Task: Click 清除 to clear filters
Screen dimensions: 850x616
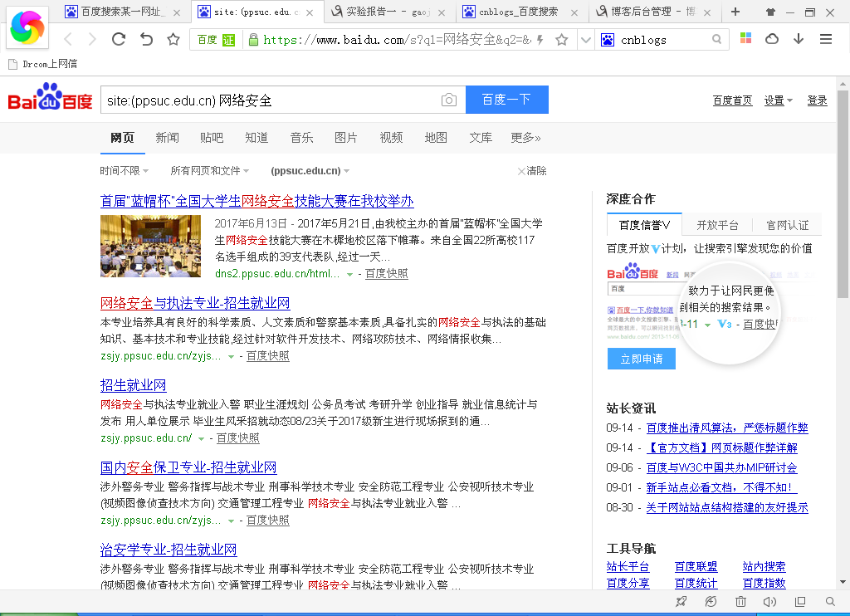Action: (x=532, y=171)
